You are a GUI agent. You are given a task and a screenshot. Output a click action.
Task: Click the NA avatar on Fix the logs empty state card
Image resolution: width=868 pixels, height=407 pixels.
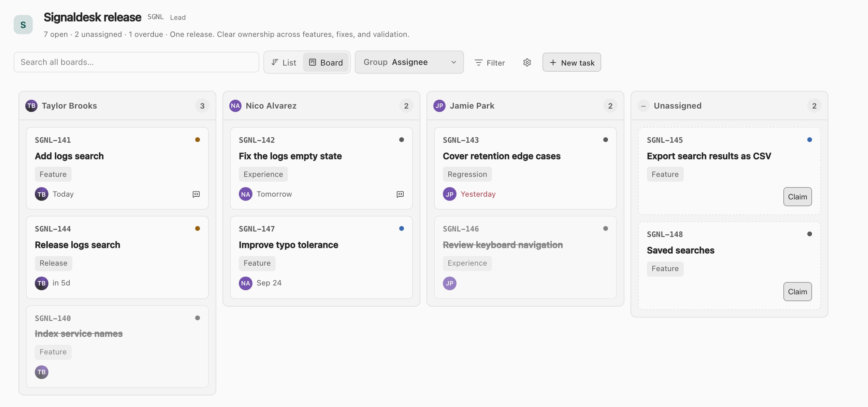click(246, 194)
